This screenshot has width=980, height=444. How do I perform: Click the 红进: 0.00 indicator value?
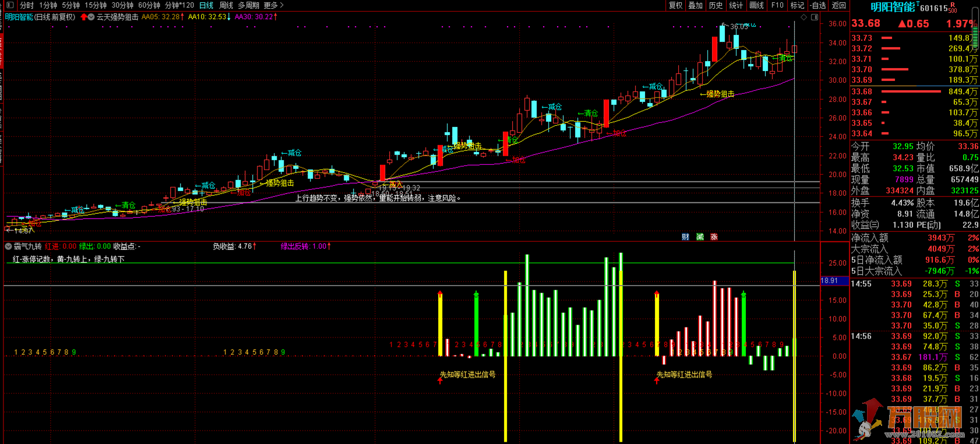[x=60, y=246]
